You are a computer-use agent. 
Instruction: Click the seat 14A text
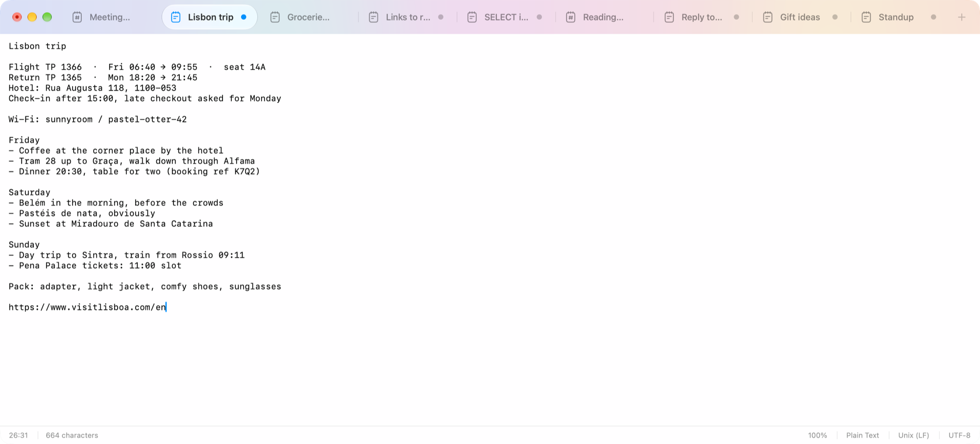coord(245,67)
